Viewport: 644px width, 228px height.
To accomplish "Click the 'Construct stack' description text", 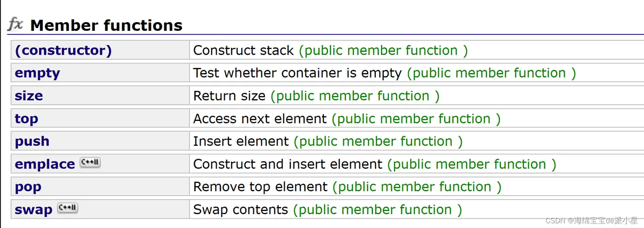I will pyautogui.click(x=243, y=50).
